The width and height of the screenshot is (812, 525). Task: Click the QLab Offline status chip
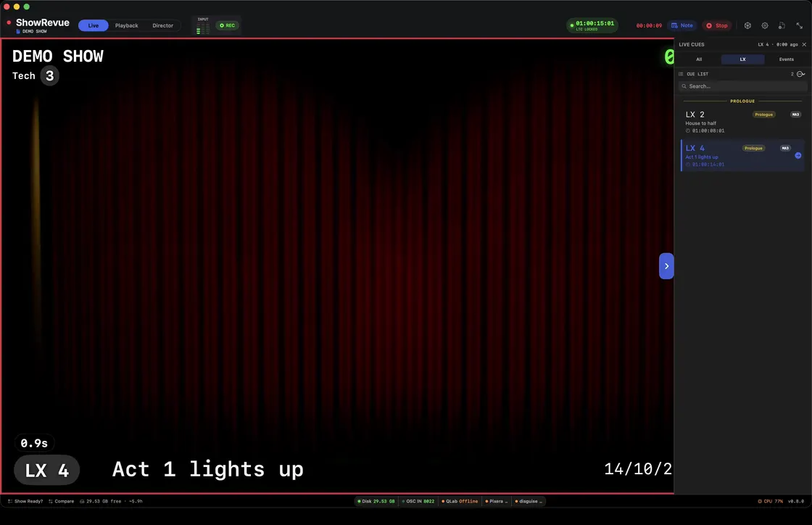tap(460, 501)
